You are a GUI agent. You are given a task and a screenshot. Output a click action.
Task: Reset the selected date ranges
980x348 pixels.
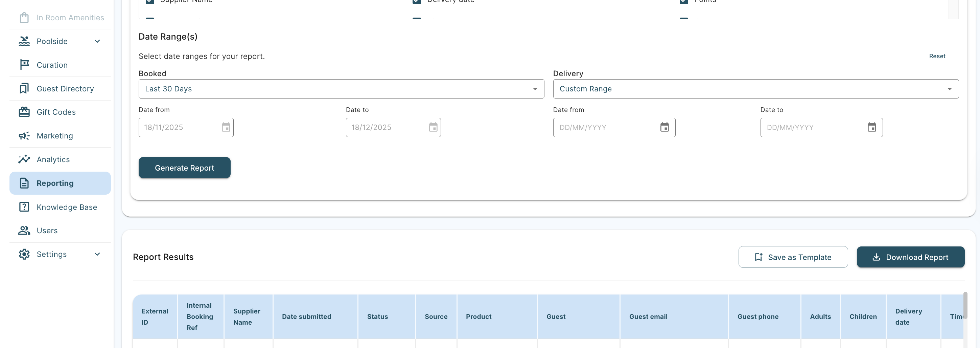tap(937, 56)
